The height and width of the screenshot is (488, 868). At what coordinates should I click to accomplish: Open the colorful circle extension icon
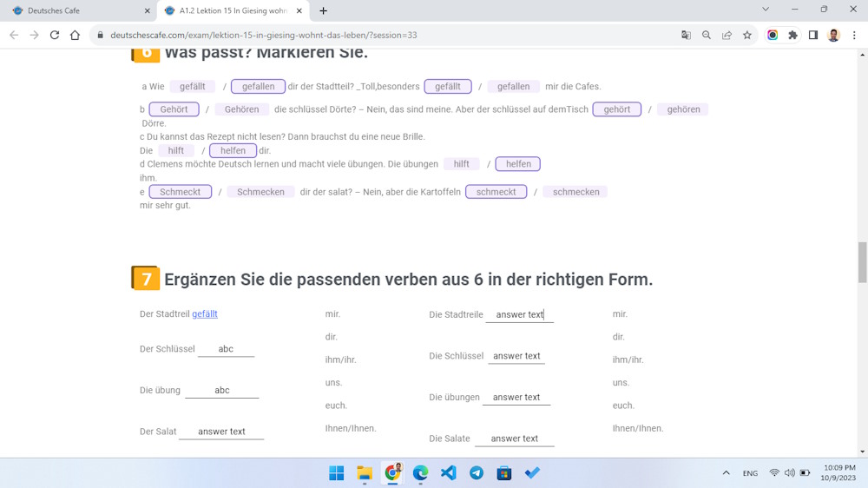(773, 35)
